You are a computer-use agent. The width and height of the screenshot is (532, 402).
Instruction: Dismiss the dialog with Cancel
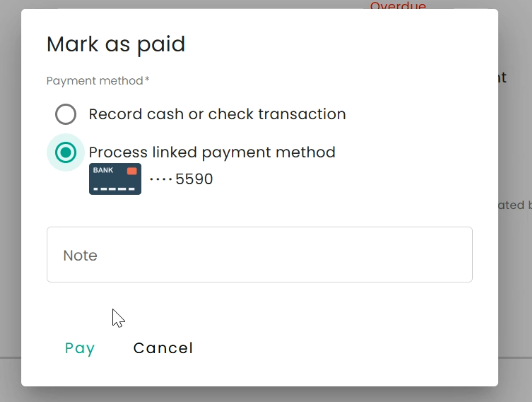coord(163,348)
